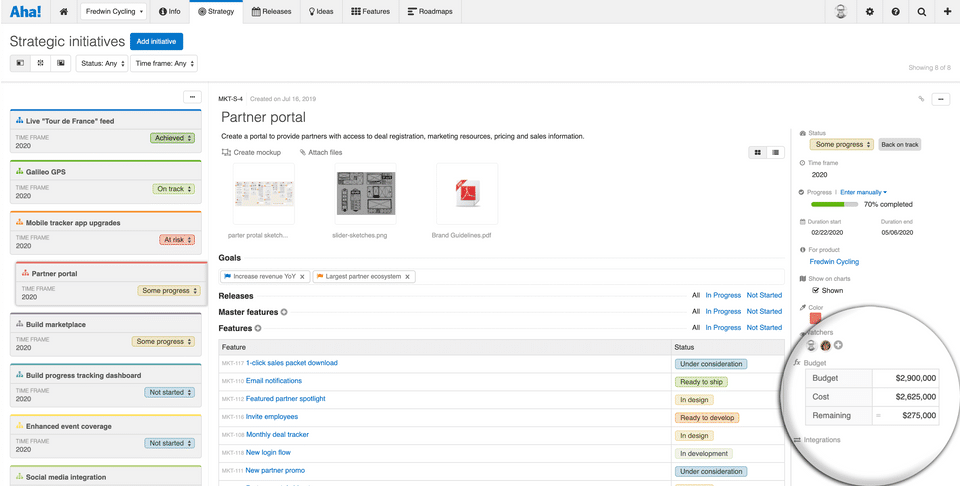
Task: Remove the Increase revenue YoY goal
Action: click(302, 277)
